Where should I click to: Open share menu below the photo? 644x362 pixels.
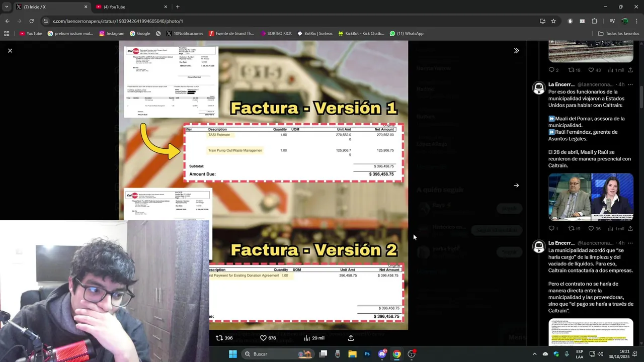[x=351, y=338]
